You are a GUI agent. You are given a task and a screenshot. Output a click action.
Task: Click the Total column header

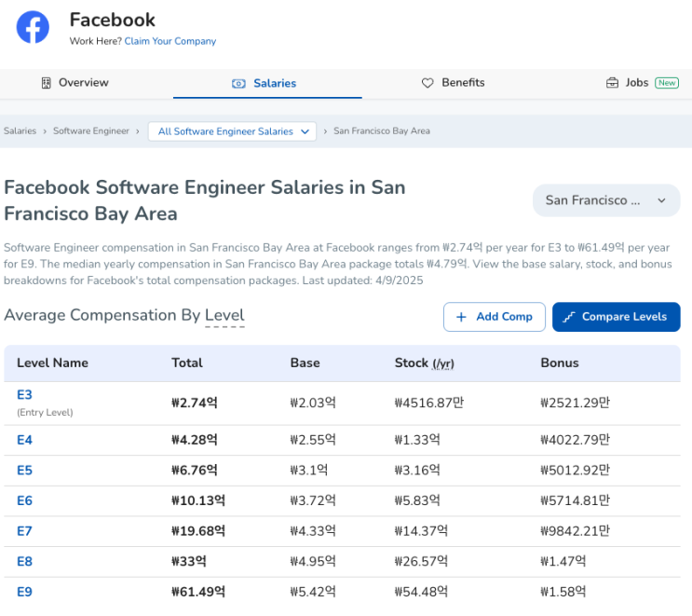click(x=187, y=363)
